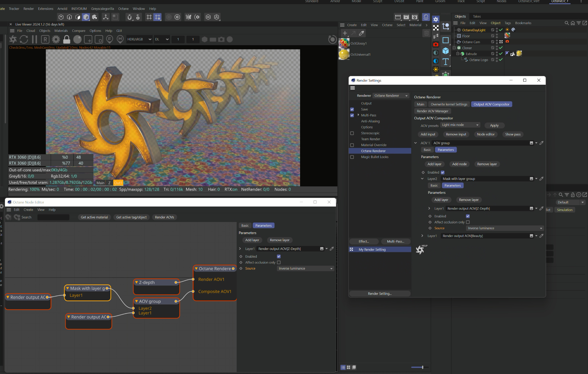Open the Renderer Octane Renderer dropdown
Image resolution: width=588 pixels, height=374 pixels.
[x=391, y=96]
